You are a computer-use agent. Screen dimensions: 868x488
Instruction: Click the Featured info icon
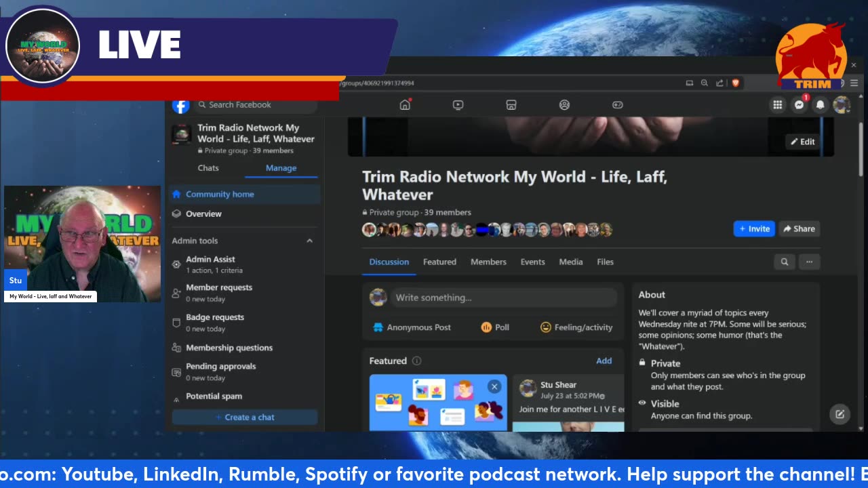point(416,361)
